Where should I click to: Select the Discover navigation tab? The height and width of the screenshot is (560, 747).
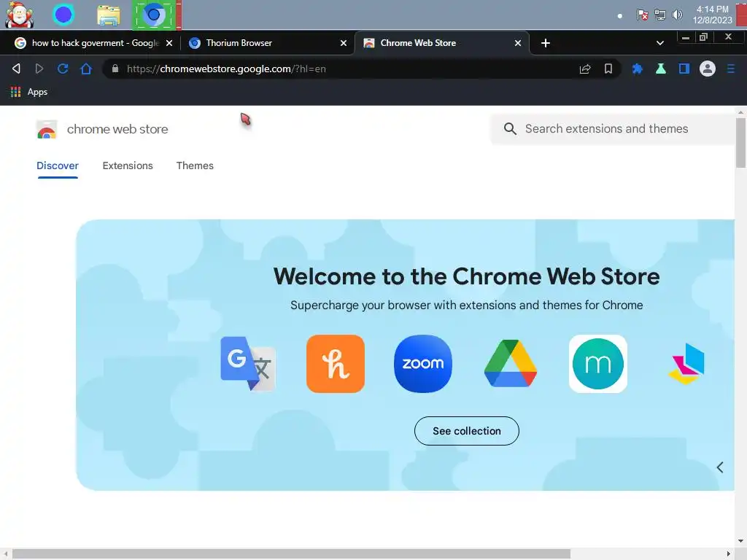pos(58,166)
